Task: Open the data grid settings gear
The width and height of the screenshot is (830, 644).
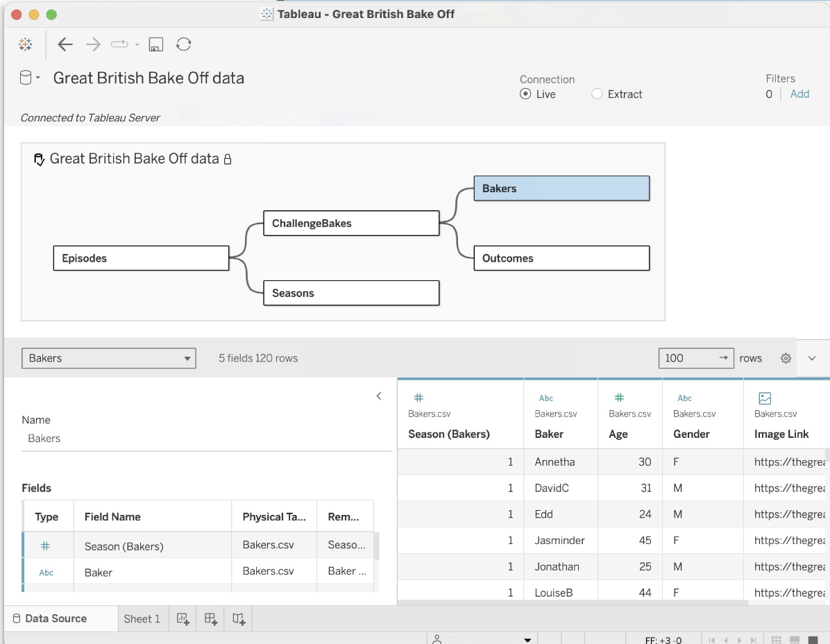Action: [x=786, y=358]
